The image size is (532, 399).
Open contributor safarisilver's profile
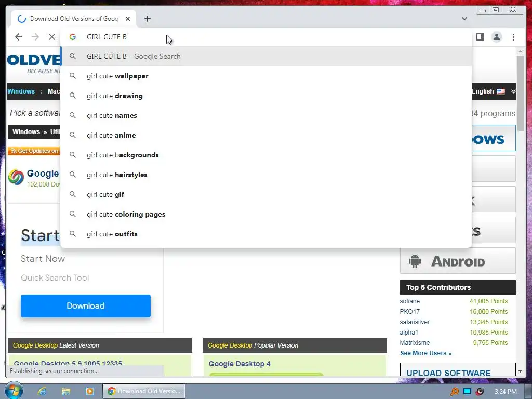tap(415, 322)
